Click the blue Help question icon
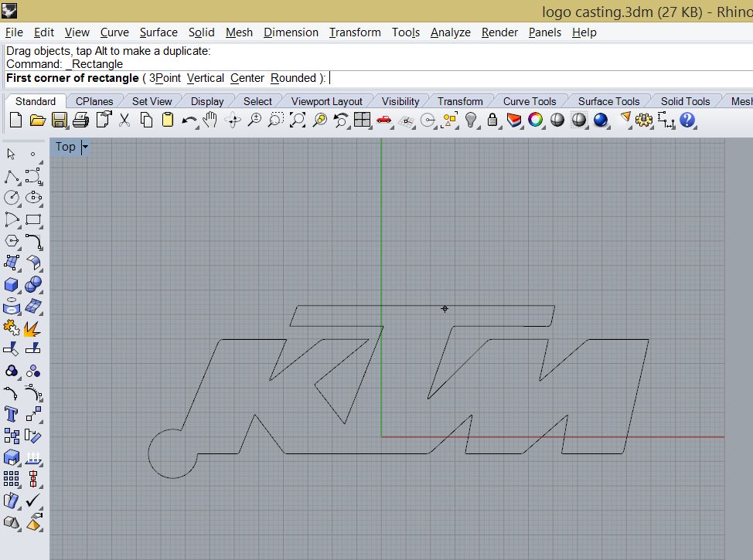The width and height of the screenshot is (753, 560). tap(687, 120)
